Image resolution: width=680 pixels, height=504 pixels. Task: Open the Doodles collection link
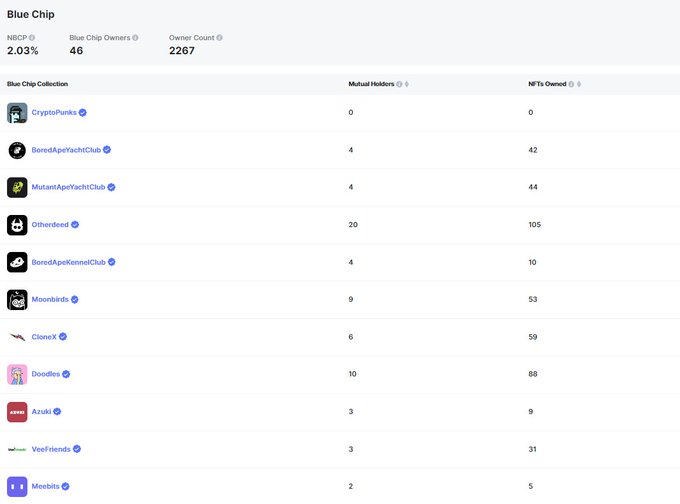click(46, 374)
